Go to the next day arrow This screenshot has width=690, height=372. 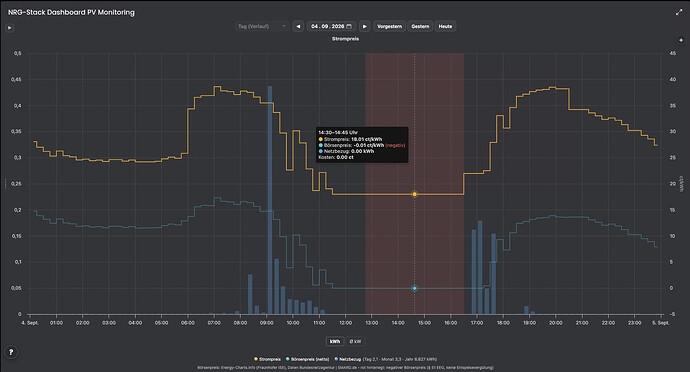(365, 26)
